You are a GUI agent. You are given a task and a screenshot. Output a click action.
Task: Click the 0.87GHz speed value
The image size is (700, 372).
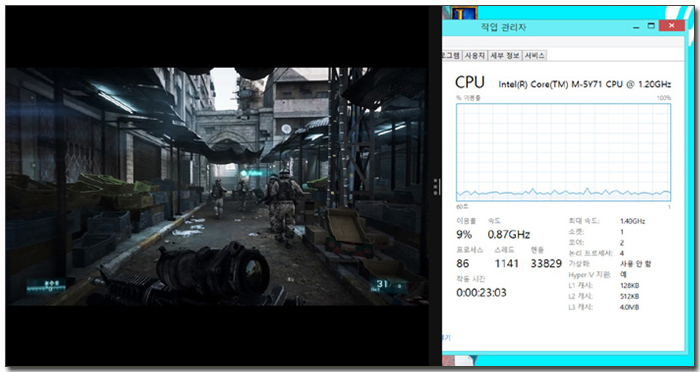point(508,234)
